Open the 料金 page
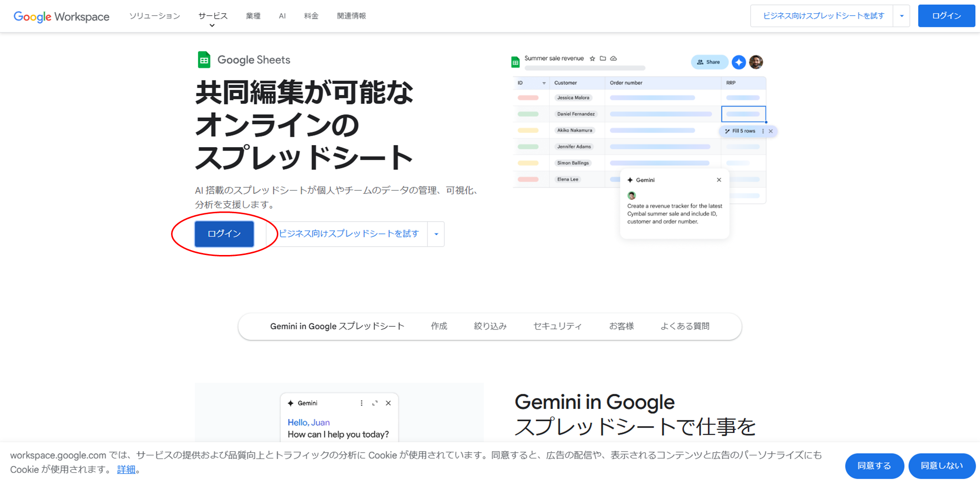This screenshot has width=980, height=483. [311, 16]
